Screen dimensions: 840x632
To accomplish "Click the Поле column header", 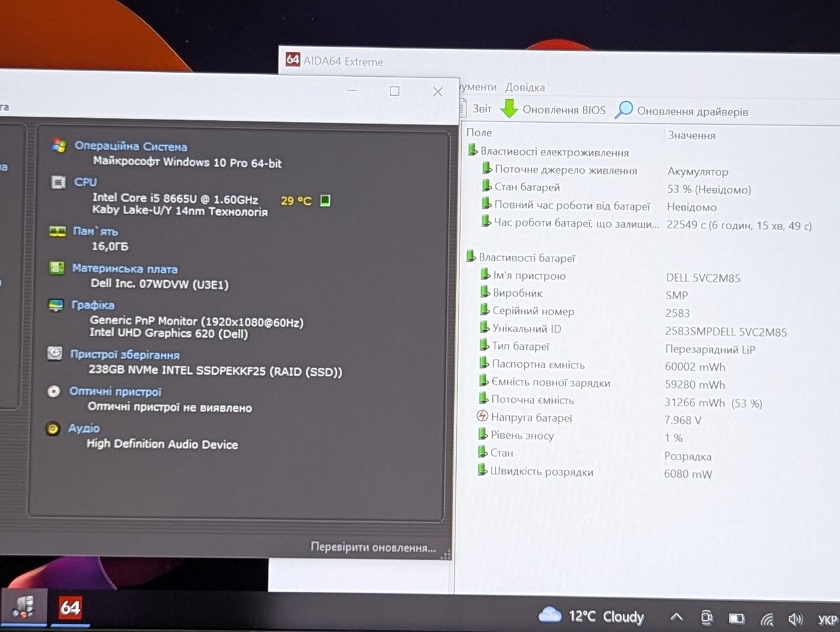I will pyautogui.click(x=479, y=133).
